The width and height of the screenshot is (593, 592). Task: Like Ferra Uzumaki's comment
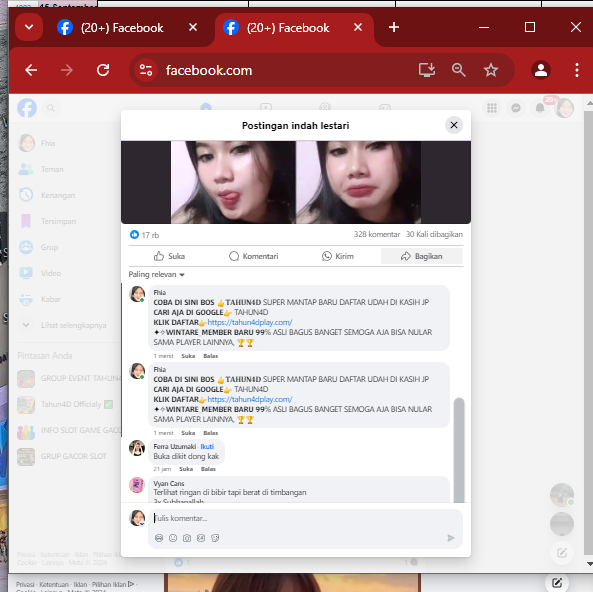(x=186, y=469)
